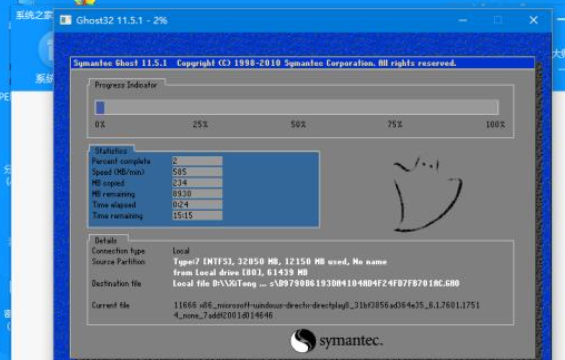
Task: Minimize the Ghost32 window
Action: 463,20
